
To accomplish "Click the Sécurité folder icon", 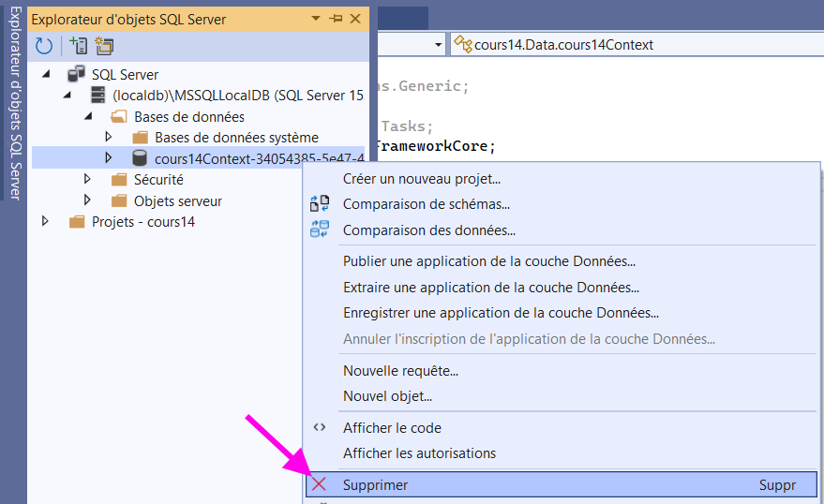I will point(119,180).
